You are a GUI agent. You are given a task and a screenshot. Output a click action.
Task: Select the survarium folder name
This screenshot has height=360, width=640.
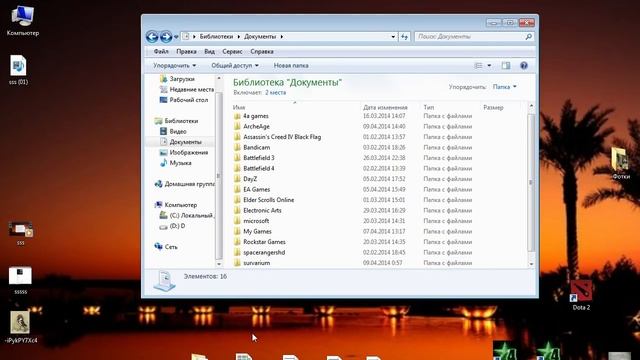tap(256, 263)
